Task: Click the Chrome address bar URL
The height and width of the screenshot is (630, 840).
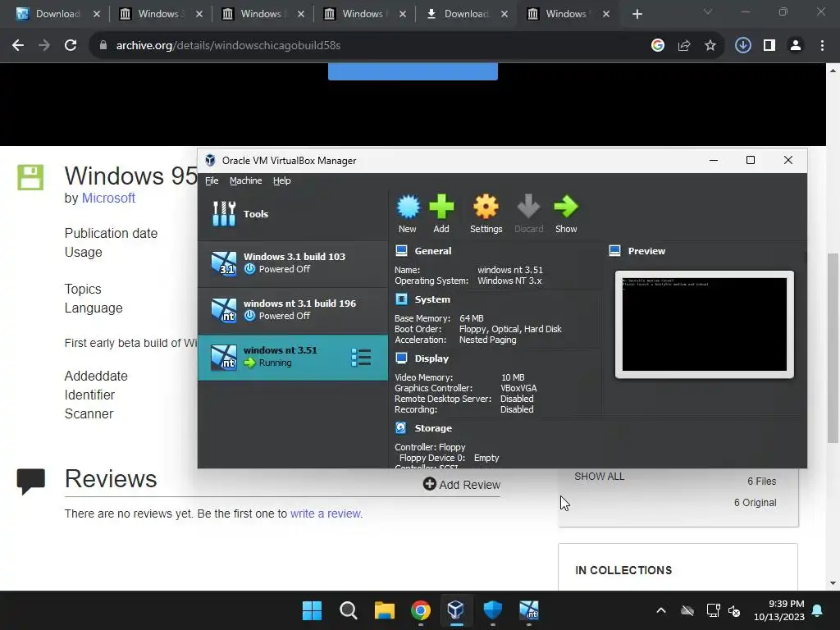Action: pyautogui.click(x=228, y=46)
